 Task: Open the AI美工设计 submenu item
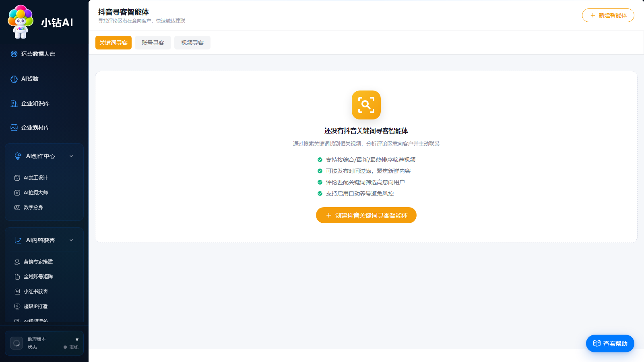pyautogui.click(x=44, y=178)
